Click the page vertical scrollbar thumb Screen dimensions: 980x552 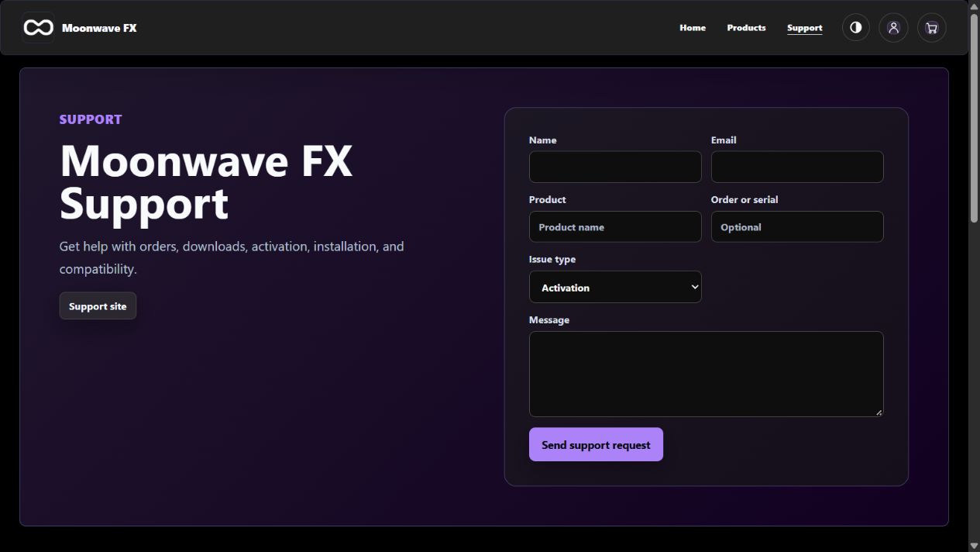pyautogui.click(x=974, y=117)
